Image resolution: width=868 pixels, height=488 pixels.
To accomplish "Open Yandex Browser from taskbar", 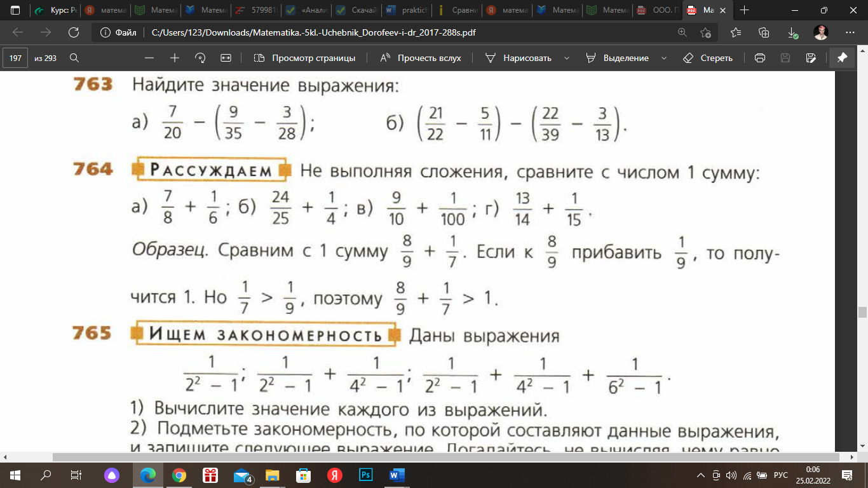I will pyautogui.click(x=334, y=475).
